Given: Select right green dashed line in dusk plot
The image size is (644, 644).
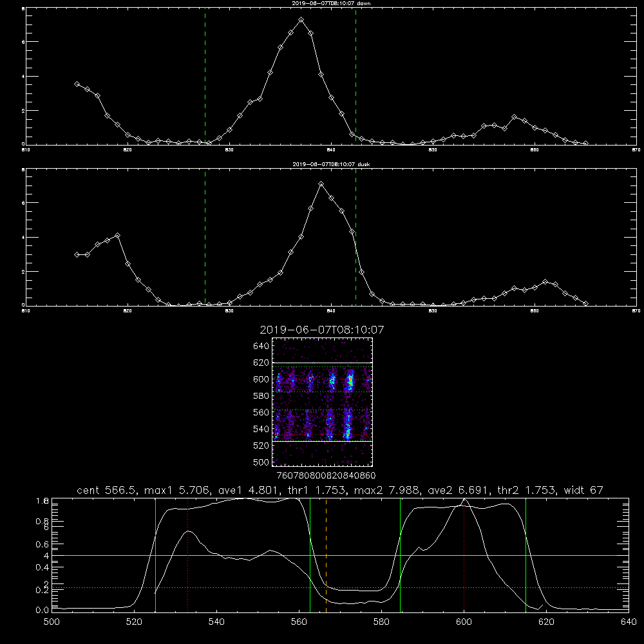Looking at the screenshot, I should [x=355, y=238].
